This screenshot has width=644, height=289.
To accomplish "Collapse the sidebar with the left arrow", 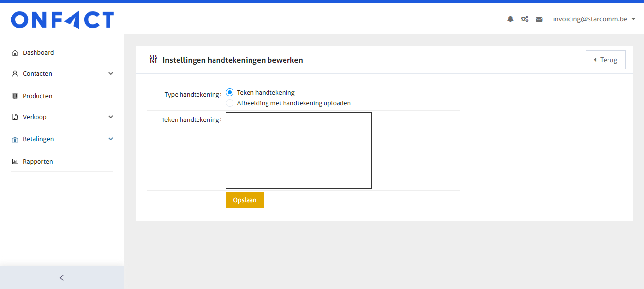I will click(62, 278).
